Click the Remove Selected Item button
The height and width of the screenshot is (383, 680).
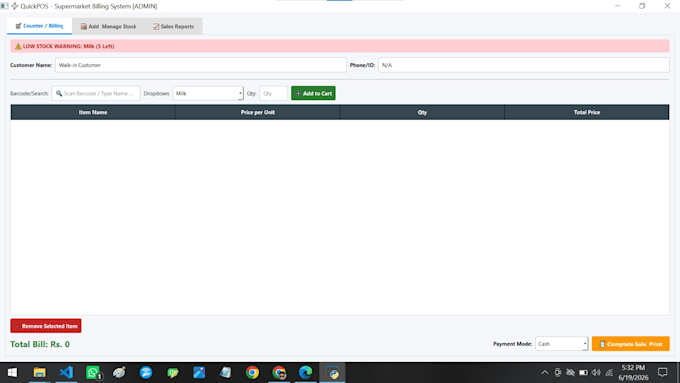click(x=46, y=326)
